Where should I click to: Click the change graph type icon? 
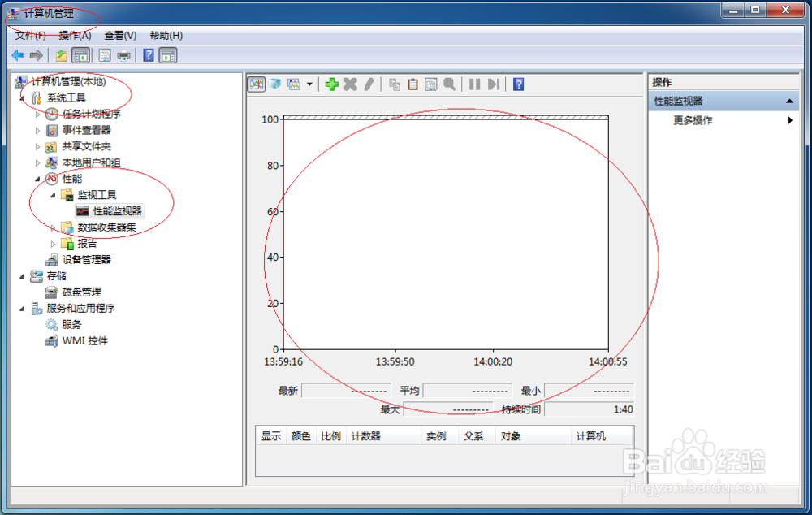[x=294, y=84]
